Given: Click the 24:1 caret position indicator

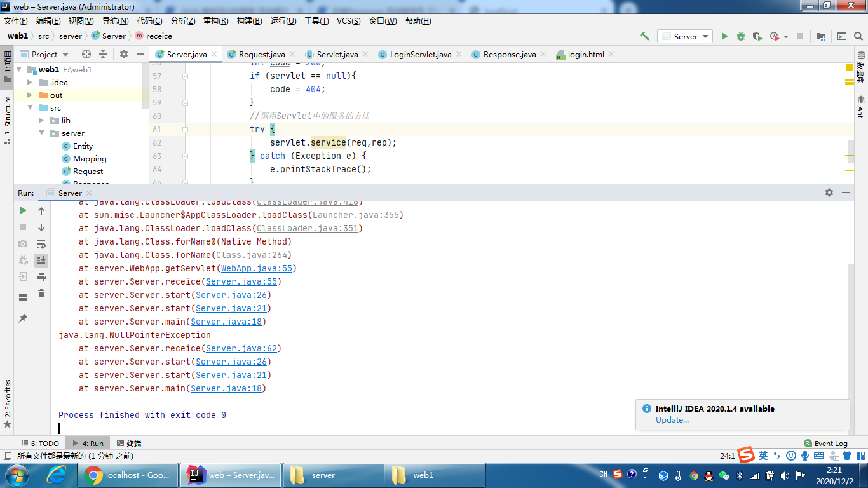Looking at the screenshot, I should [728, 456].
